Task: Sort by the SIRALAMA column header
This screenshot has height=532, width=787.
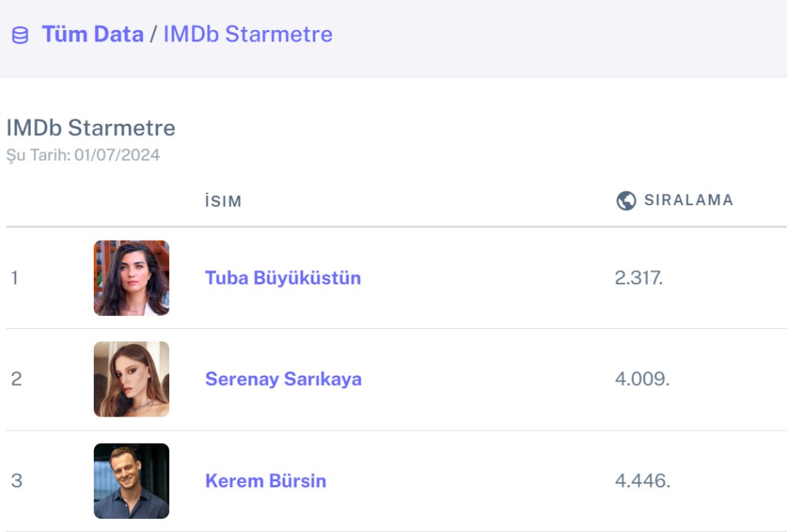Action: [688, 201]
